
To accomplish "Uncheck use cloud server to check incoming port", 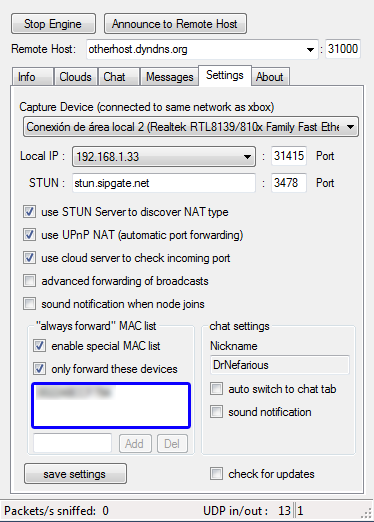I will [29, 258].
